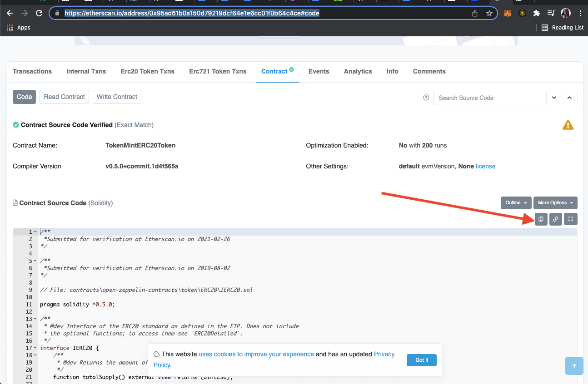Image resolution: width=588 pixels, height=384 pixels.
Task: Reload the page
Action: coord(39,13)
